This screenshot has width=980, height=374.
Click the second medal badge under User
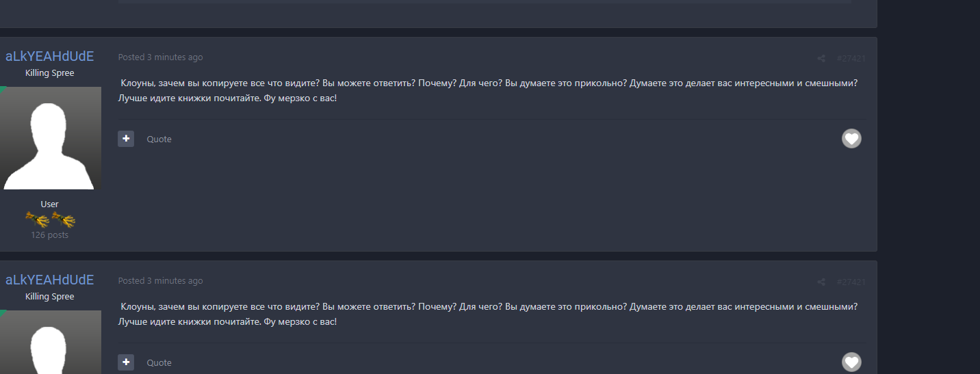click(x=63, y=219)
